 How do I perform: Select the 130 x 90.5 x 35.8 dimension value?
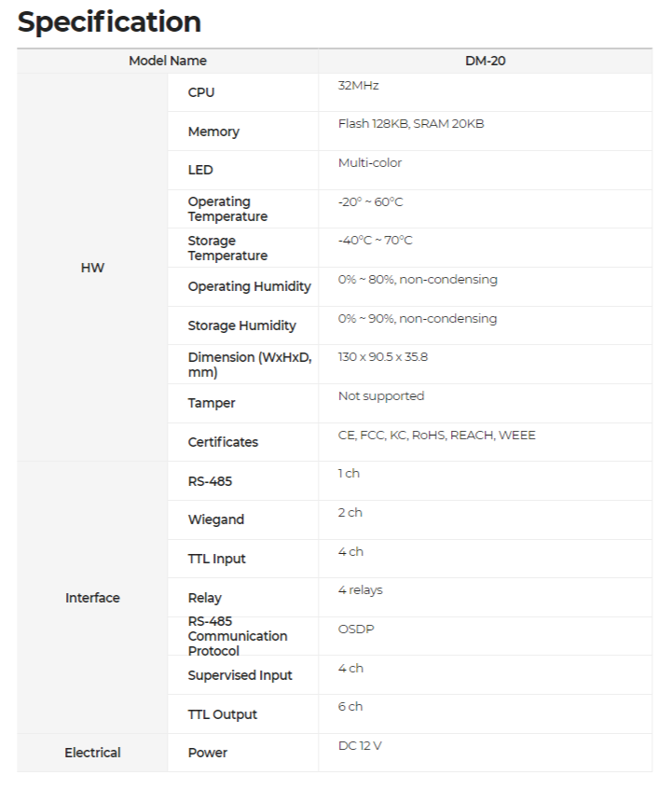click(383, 357)
